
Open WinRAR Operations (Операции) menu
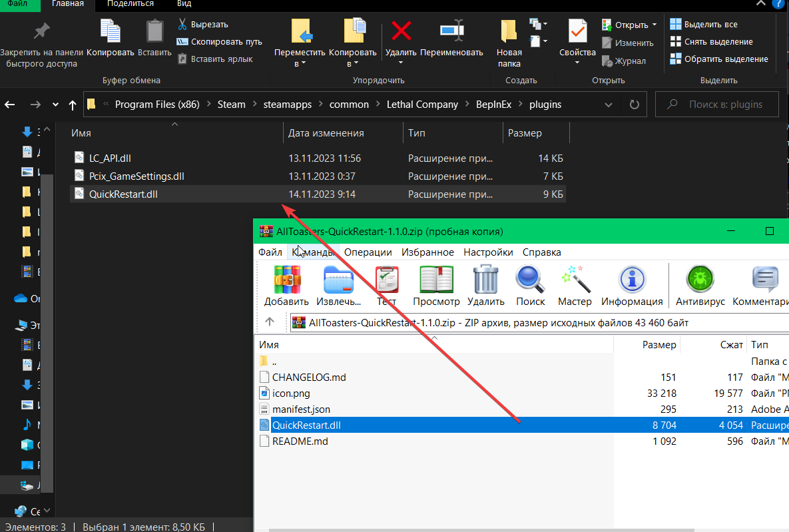coord(368,252)
